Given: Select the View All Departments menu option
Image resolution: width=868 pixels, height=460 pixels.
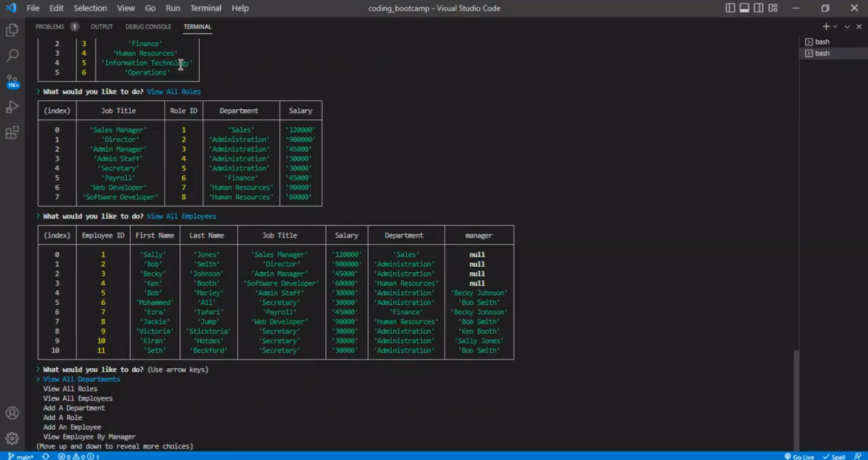Looking at the screenshot, I should point(81,379).
